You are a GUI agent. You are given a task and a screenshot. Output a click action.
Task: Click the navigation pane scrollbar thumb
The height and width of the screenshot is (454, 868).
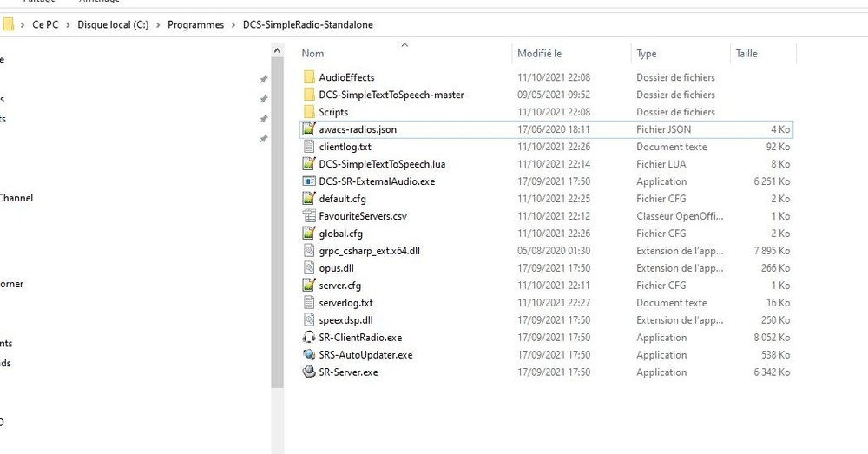click(278, 224)
